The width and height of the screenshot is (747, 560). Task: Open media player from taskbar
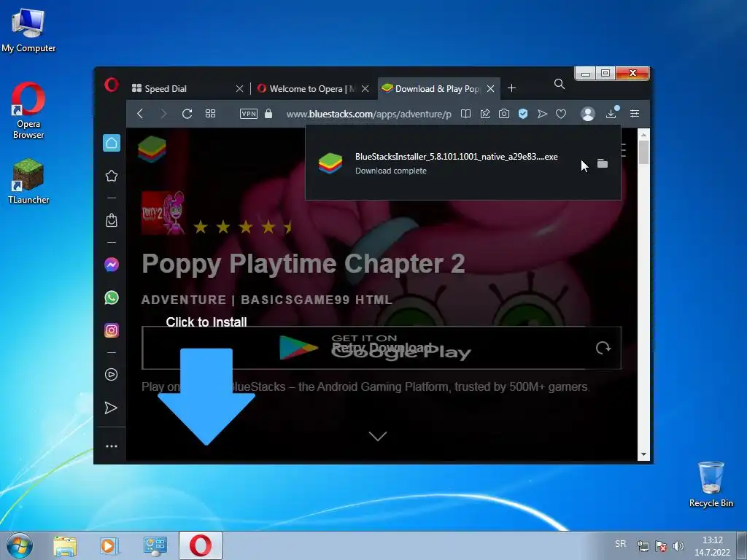coord(109,546)
